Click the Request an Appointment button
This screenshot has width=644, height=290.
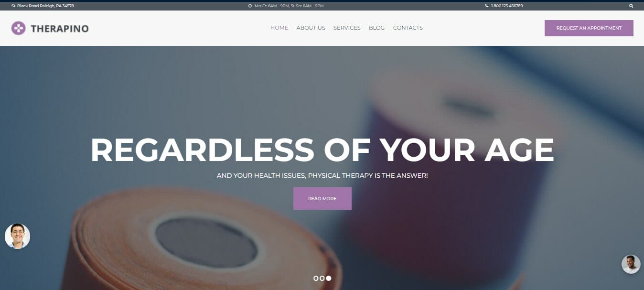(x=589, y=28)
